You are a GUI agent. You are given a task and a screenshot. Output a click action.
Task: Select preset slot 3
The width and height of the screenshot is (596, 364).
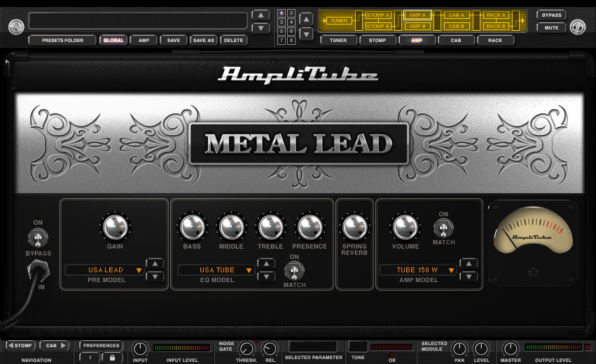click(x=282, y=22)
